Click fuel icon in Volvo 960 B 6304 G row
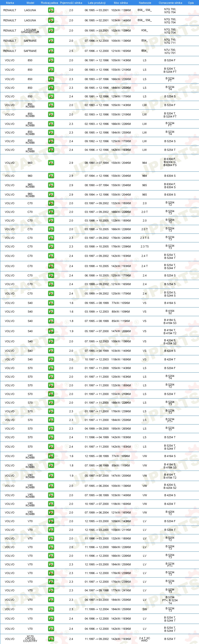199x644 pixels. point(51,163)
